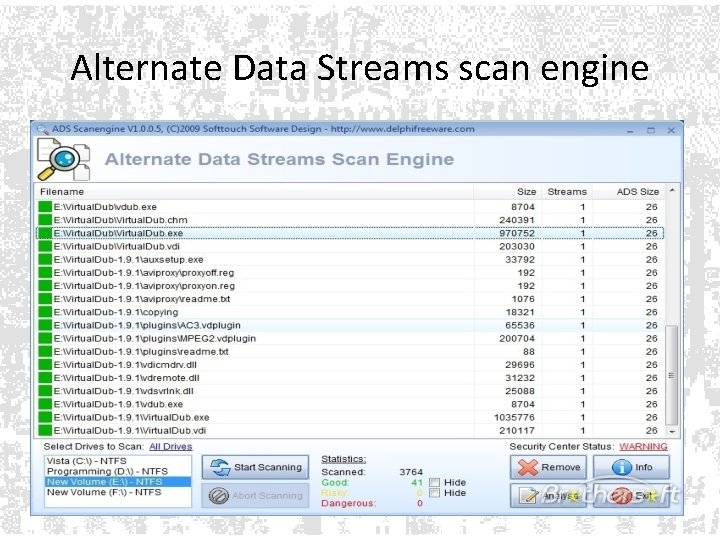Click size value 65536

tap(520, 326)
